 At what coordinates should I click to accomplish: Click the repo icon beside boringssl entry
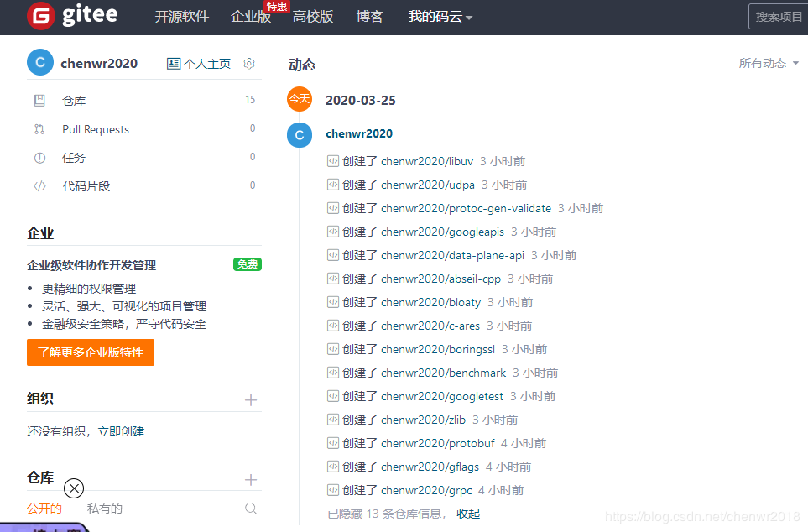333,349
